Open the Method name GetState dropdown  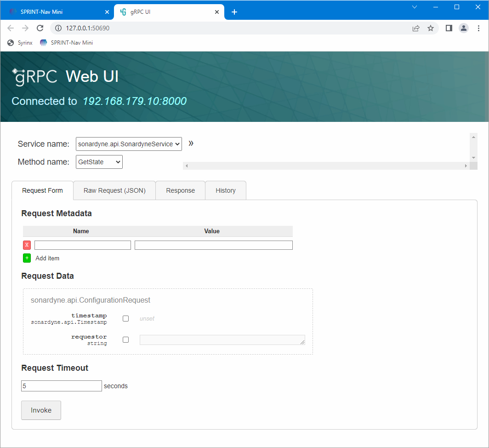[x=99, y=162]
